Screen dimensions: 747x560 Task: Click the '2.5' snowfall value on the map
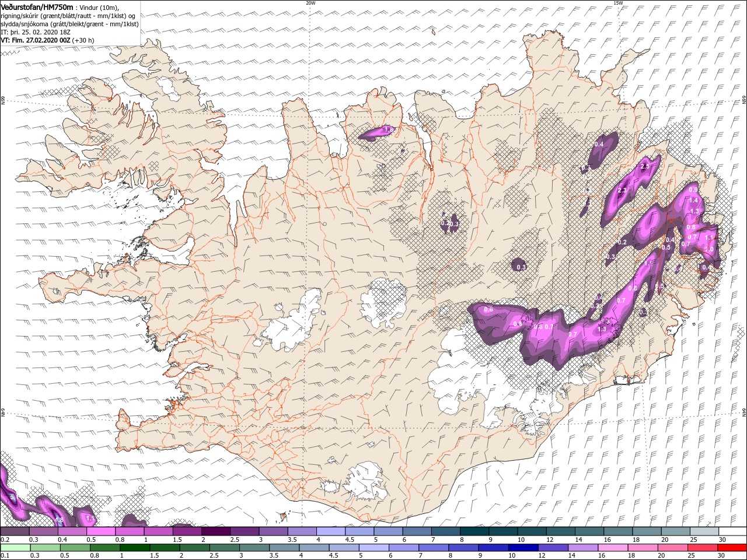coord(645,167)
